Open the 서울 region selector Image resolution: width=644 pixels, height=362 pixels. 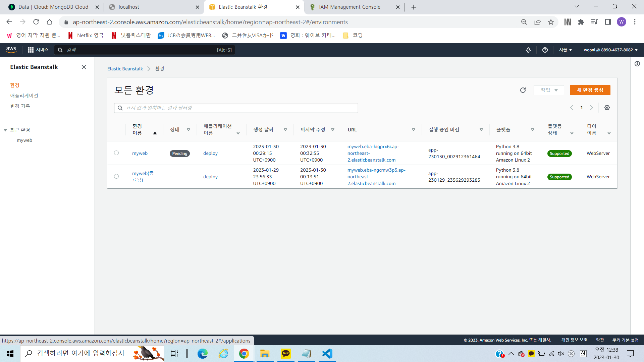[566, 50]
